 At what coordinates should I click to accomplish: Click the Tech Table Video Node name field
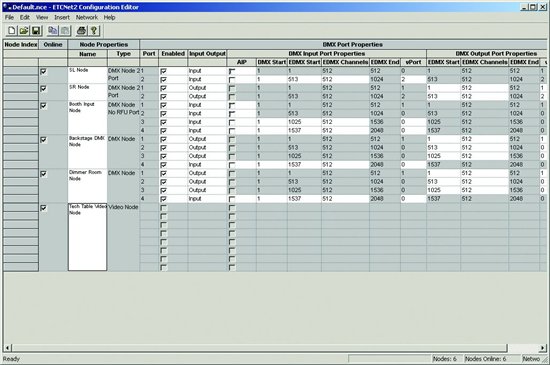87,237
